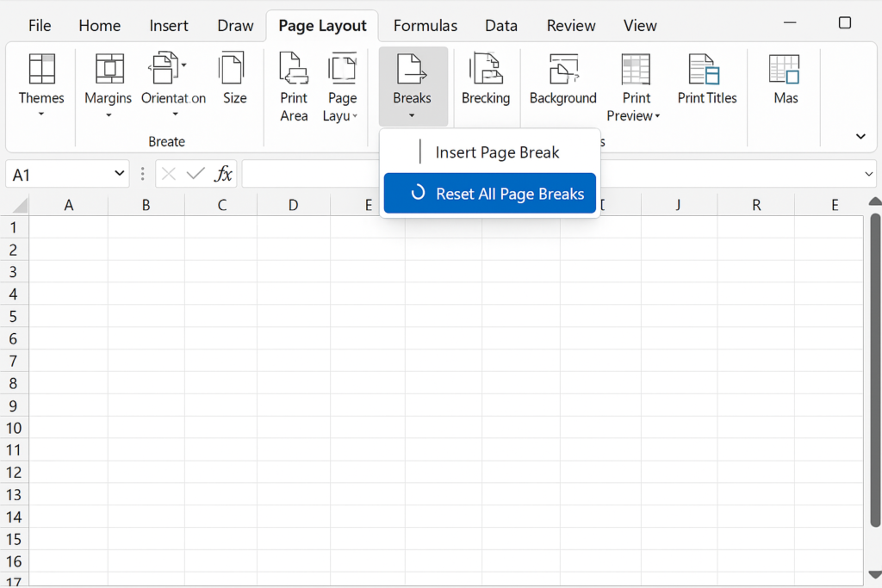Click the vertical scrollbar up arrow
The width and height of the screenshot is (882, 588).
click(875, 201)
